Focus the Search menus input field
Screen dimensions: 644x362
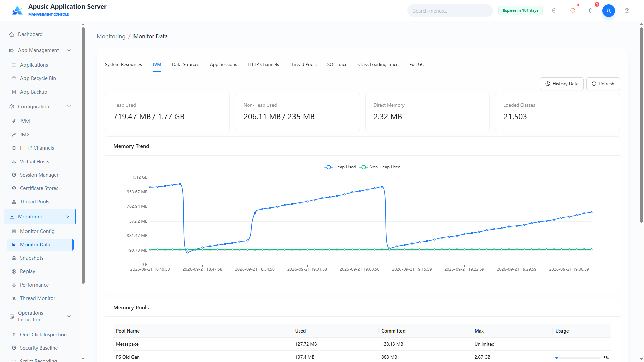coord(450,11)
